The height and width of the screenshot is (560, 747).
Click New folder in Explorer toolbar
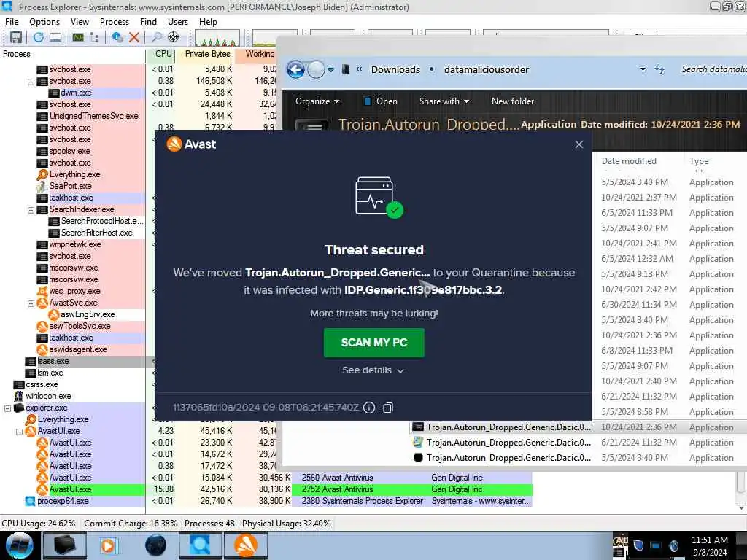click(x=513, y=101)
